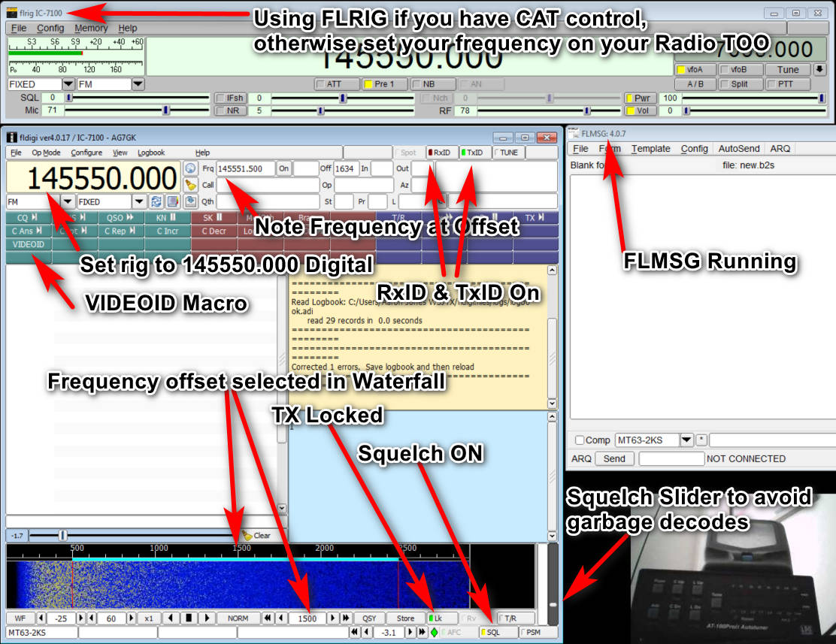The width and height of the screenshot is (836, 644).
Task: Open the FIXED bandwidth dropdown in flrig
Action: (68, 83)
